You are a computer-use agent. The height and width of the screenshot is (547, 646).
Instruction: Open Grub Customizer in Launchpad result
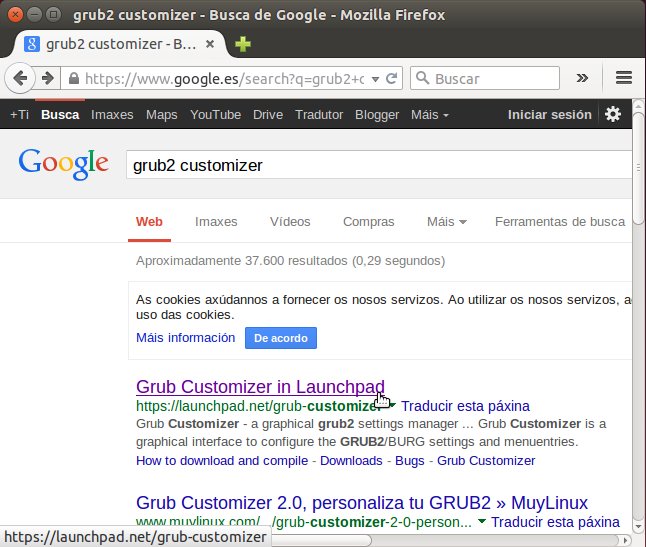pyautogui.click(x=260, y=387)
